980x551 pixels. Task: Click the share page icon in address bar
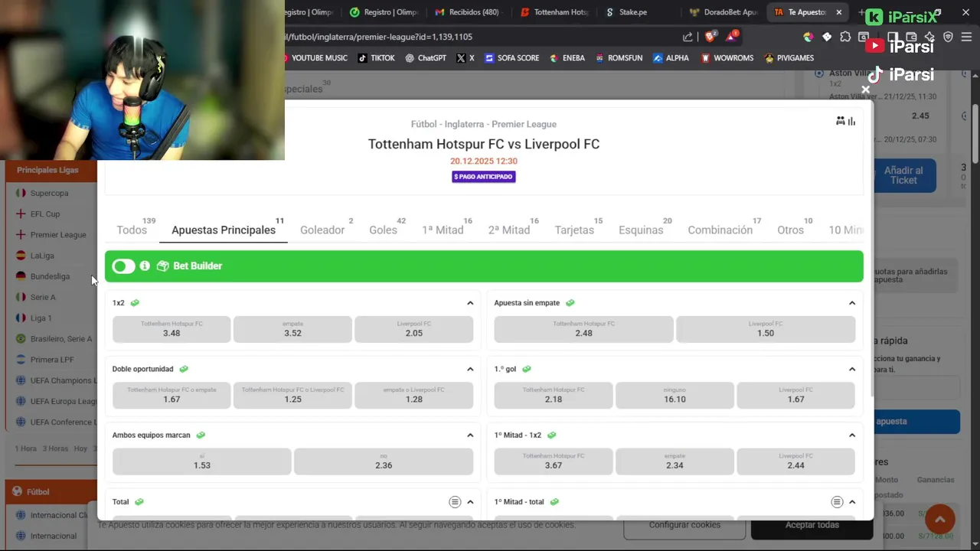(688, 37)
